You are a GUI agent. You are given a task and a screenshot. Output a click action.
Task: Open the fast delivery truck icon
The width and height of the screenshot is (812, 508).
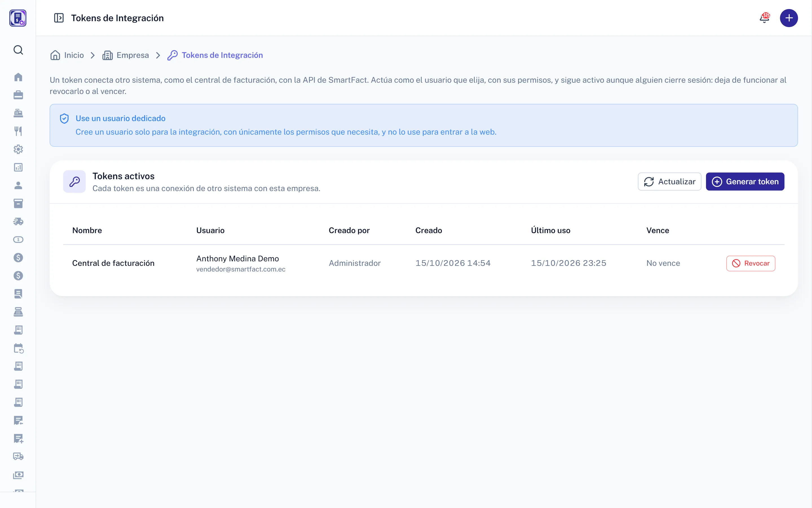point(18,222)
